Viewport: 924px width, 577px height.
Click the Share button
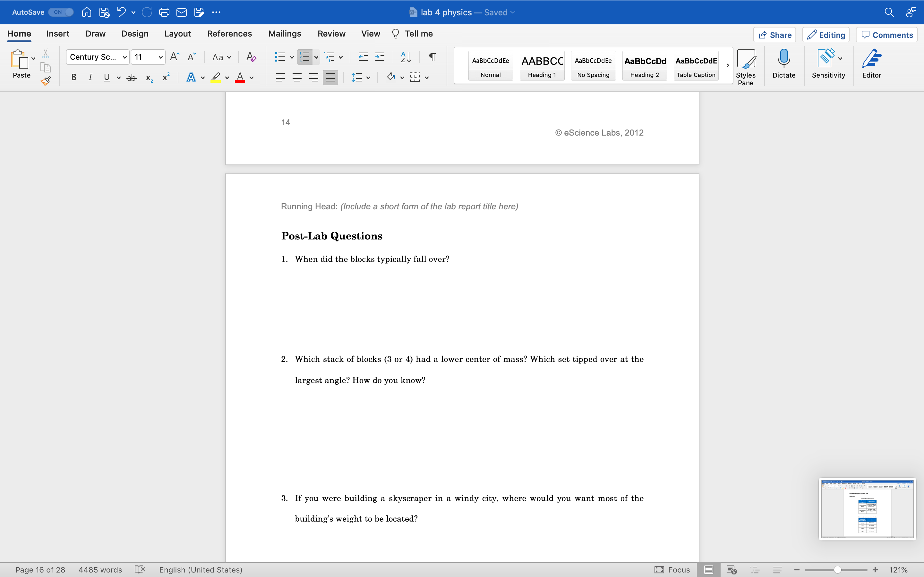click(x=775, y=35)
